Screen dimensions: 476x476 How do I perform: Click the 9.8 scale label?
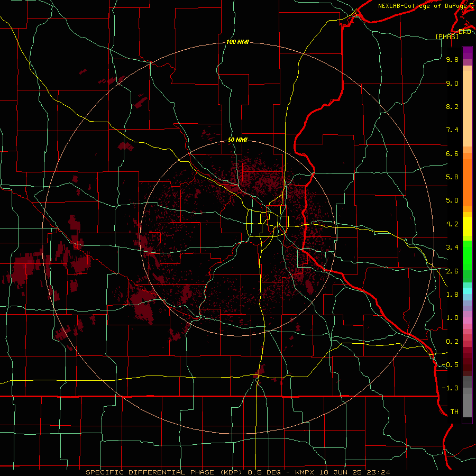click(452, 59)
